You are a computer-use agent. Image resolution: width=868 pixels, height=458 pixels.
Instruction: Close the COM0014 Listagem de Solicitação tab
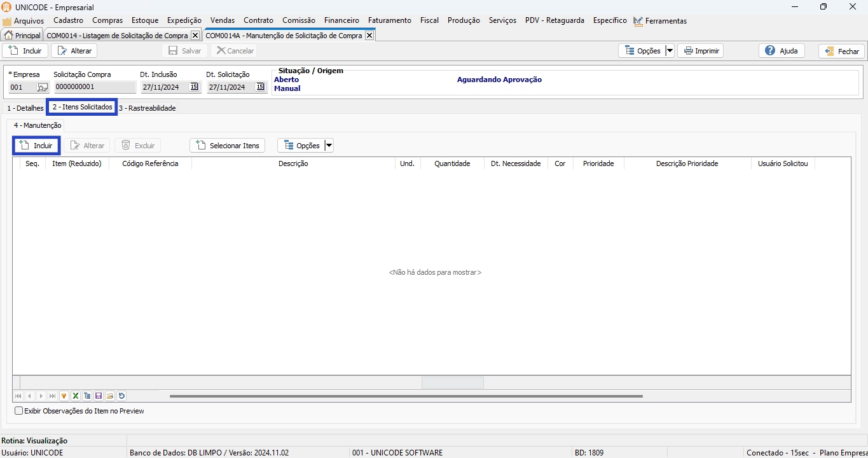pos(195,36)
